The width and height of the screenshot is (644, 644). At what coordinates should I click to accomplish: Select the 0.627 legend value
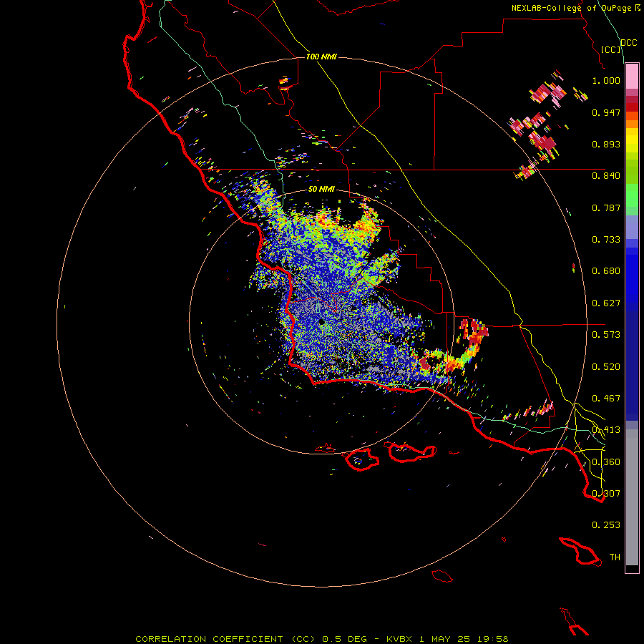point(606,303)
